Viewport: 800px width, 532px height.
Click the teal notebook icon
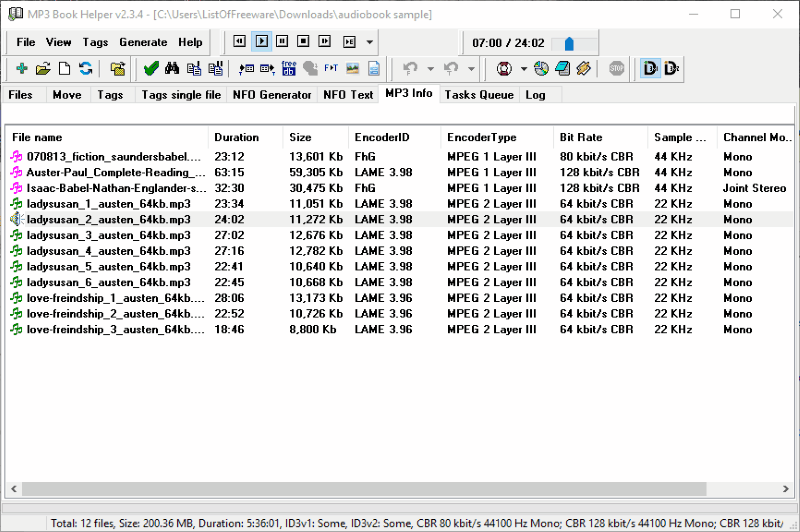click(x=563, y=68)
